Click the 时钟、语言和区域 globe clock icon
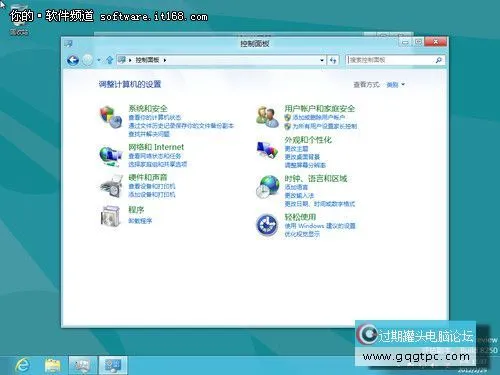The width and height of the screenshot is (500, 375). point(268,187)
